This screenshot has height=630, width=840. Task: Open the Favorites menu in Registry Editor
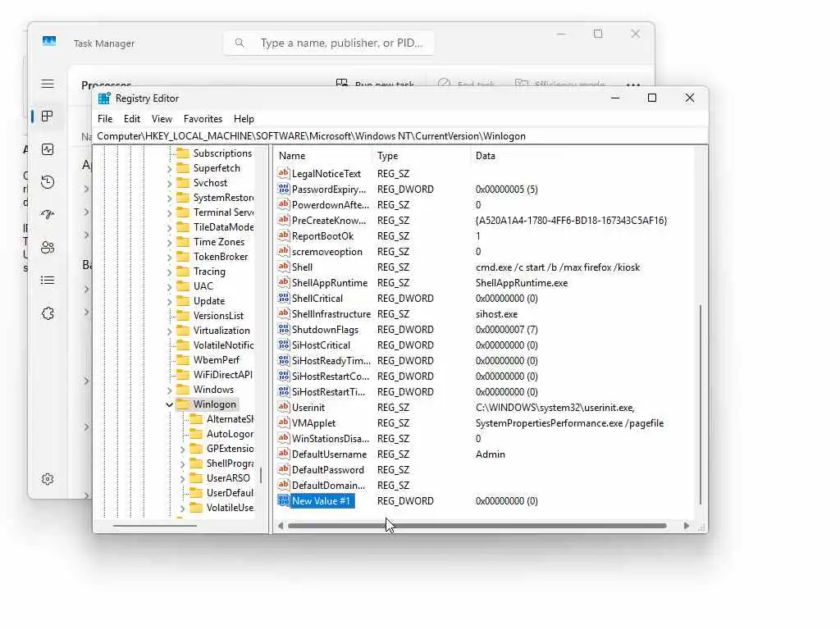[x=203, y=119]
